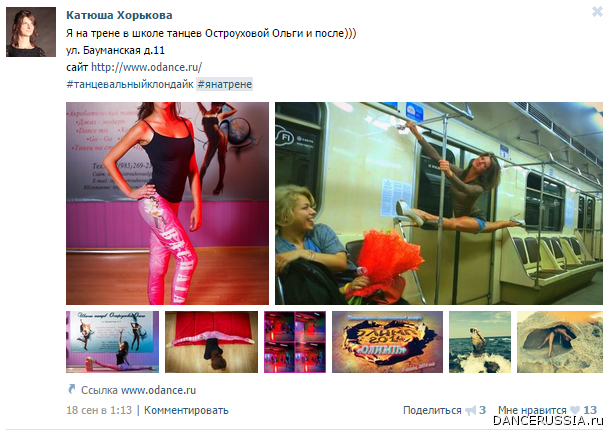Screen dimensions: 610x430
Task: Open the sea rock pose thumbnail
Action: (480, 342)
